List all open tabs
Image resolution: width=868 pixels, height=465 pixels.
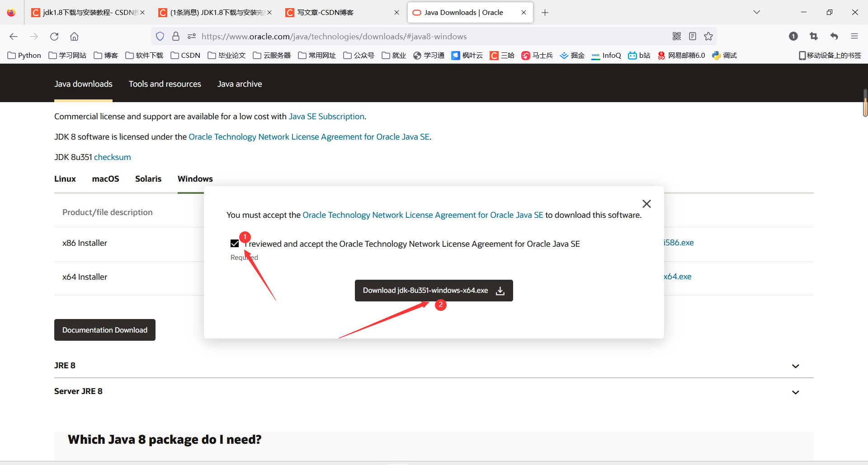tap(757, 12)
